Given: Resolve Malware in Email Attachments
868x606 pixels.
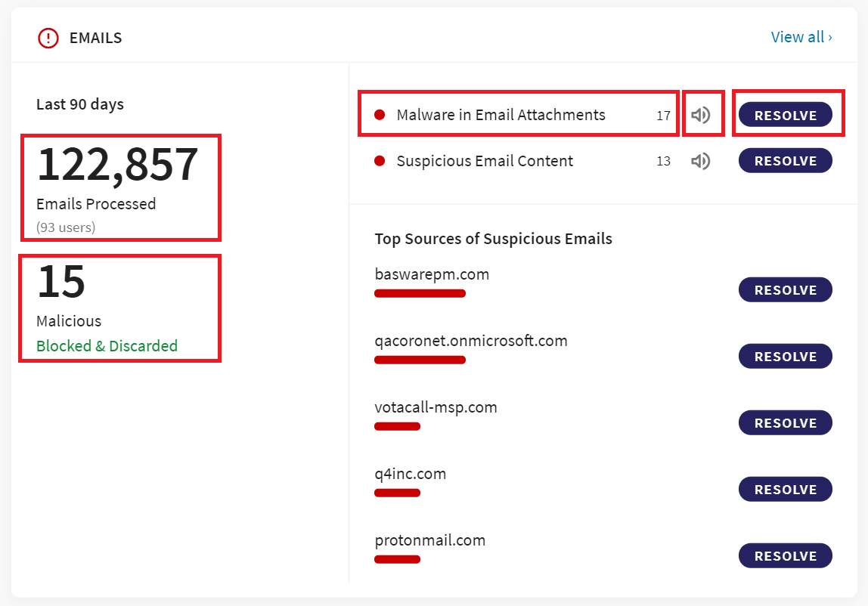Looking at the screenshot, I should 785,115.
